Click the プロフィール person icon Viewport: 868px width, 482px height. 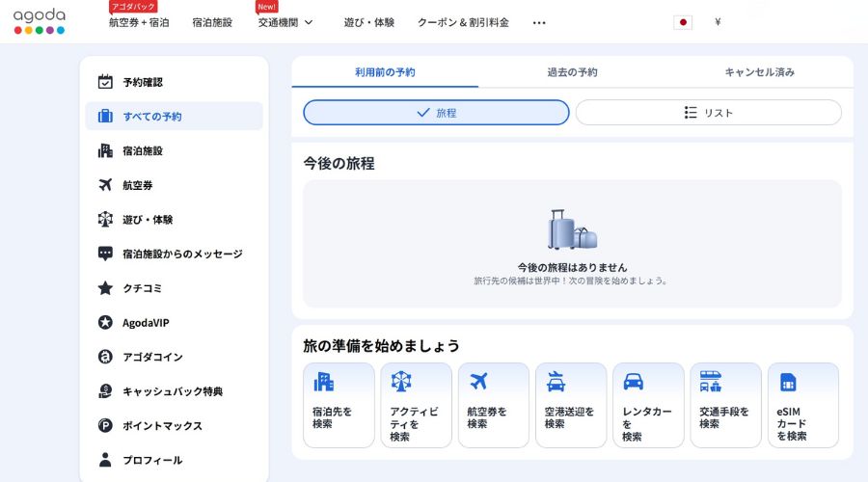(x=105, y=460)
